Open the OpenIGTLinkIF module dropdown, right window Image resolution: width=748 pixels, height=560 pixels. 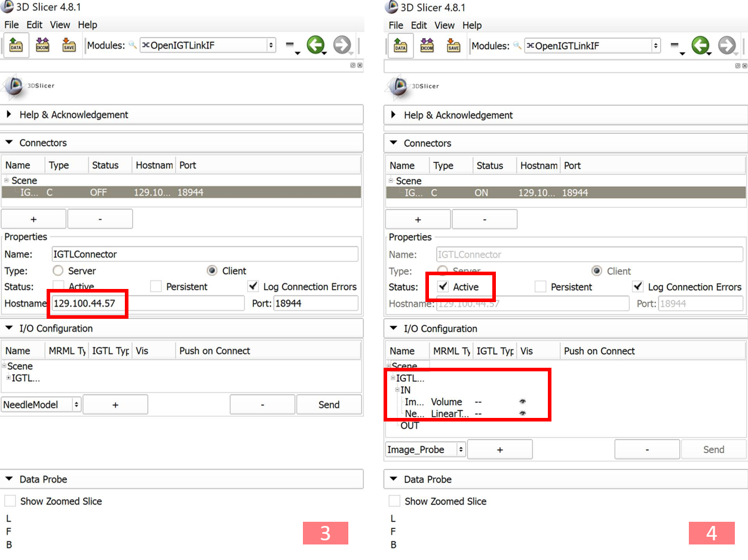593,45
